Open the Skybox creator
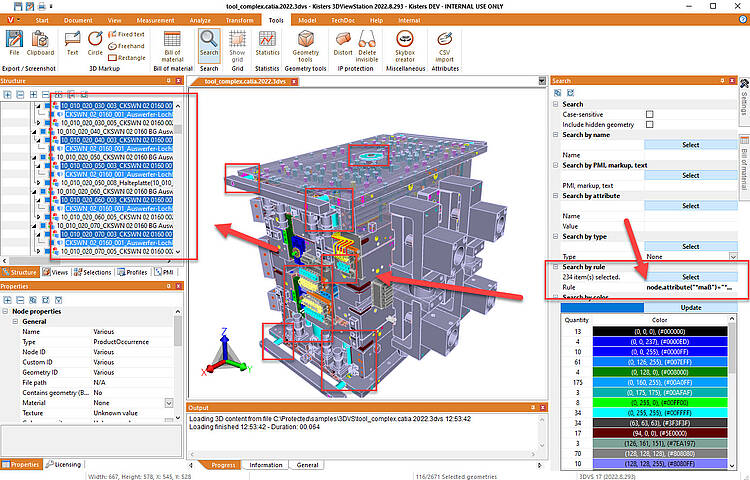750x480 pixels. pyautogui.click(x=405, y=46)
